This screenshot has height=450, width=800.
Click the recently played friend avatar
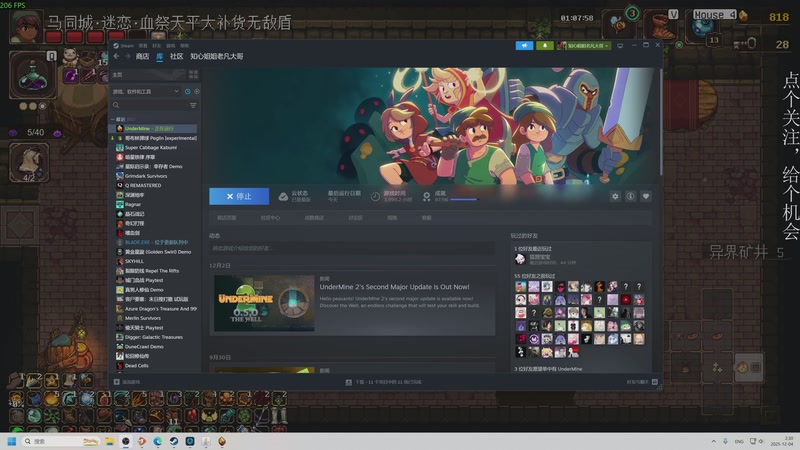coord(520,259)
